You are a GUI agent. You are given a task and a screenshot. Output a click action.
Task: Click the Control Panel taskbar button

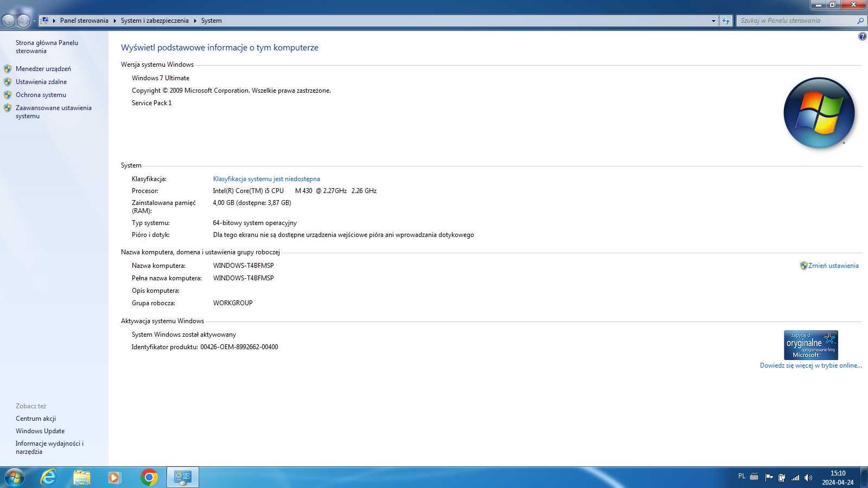[182, 477]
